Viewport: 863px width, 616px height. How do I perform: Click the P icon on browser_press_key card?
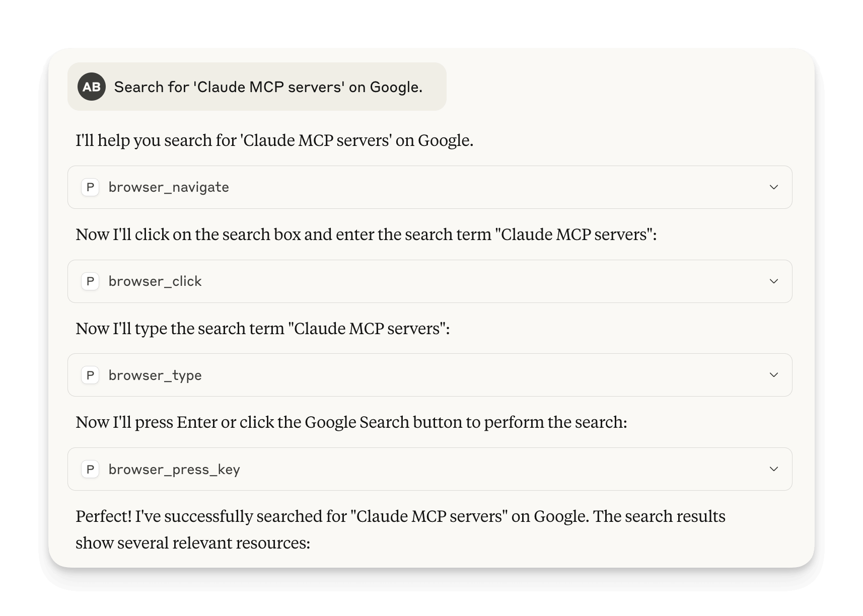(x=91, y=469)
